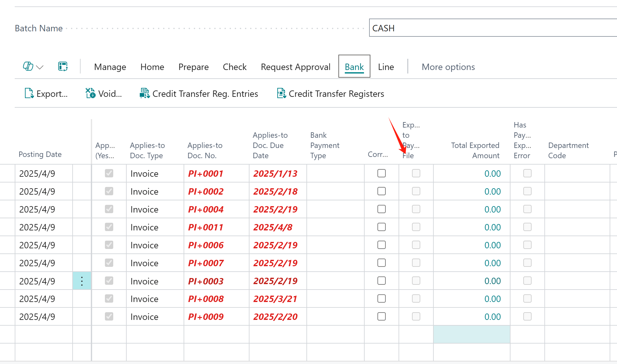617x364 pixels.
Task: Switch to the Prepare tab
Action: [x=193, y=67]
